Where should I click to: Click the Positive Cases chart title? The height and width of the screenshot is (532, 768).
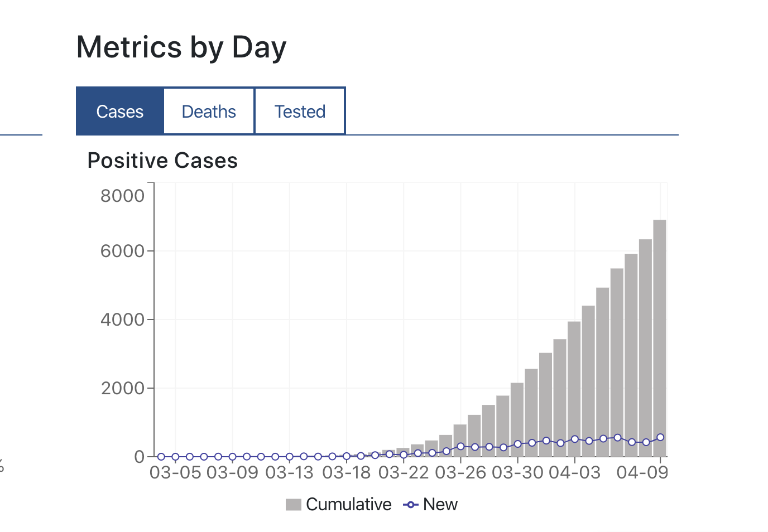click(162, 161)
